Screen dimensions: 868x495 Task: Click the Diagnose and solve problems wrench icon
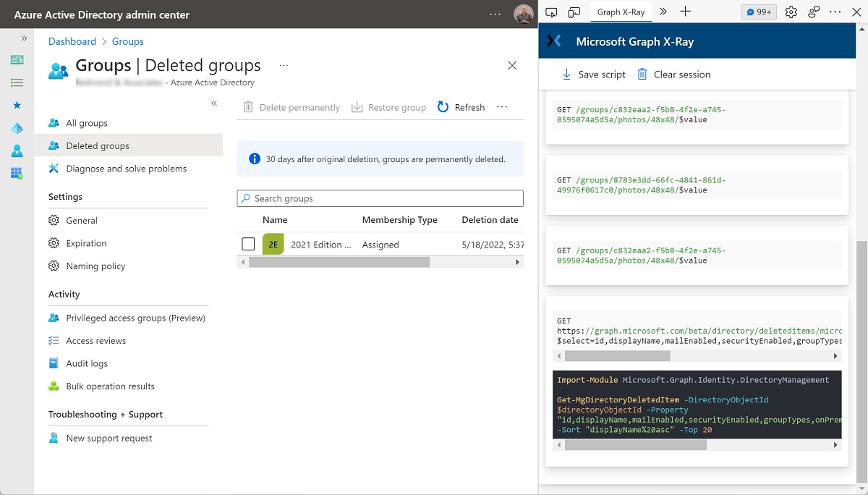pyautogui.click(x=54, y=169)
